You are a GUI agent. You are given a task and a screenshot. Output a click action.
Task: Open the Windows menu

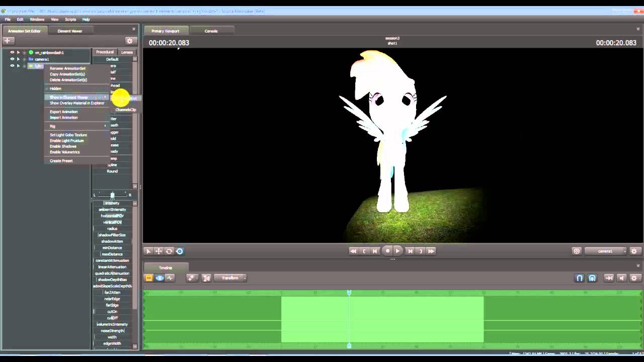37,20
